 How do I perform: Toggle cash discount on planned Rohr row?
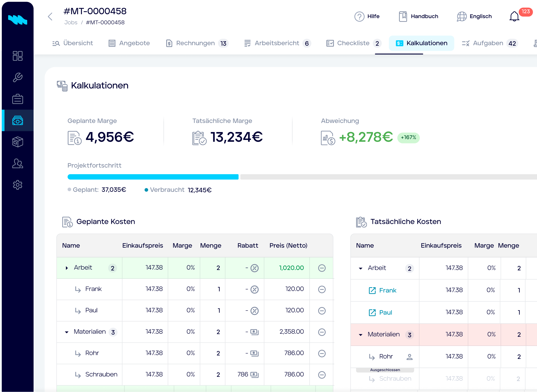[x=255, y=353]
